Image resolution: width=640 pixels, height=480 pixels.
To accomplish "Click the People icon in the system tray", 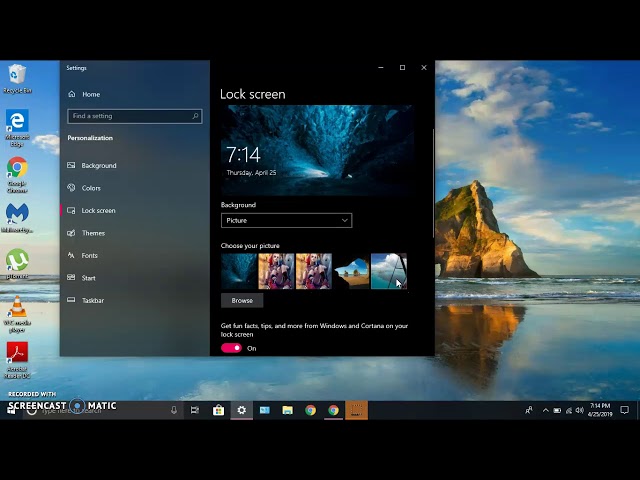I will coord(529,410).
